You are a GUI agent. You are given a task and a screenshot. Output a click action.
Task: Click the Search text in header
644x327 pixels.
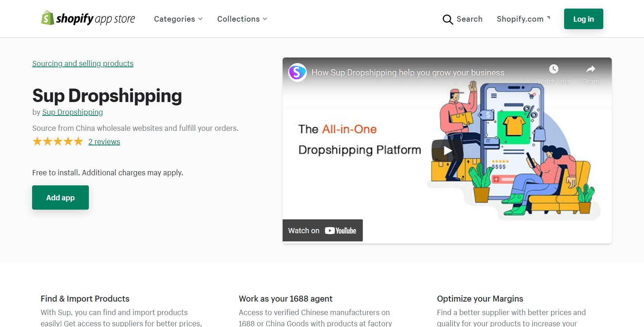(x=469, y=19)
